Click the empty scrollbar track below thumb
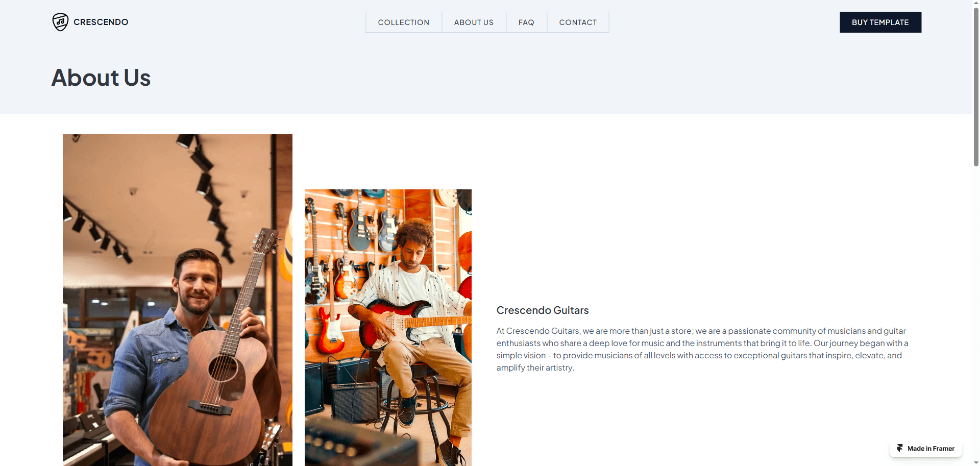Screen dimensions: 980x466 (976, 311)
